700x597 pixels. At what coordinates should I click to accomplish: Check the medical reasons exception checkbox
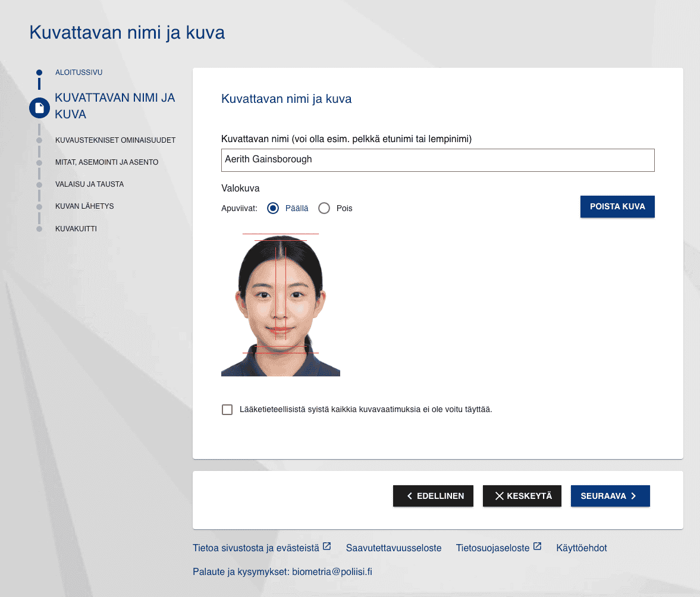coord(227,410)
